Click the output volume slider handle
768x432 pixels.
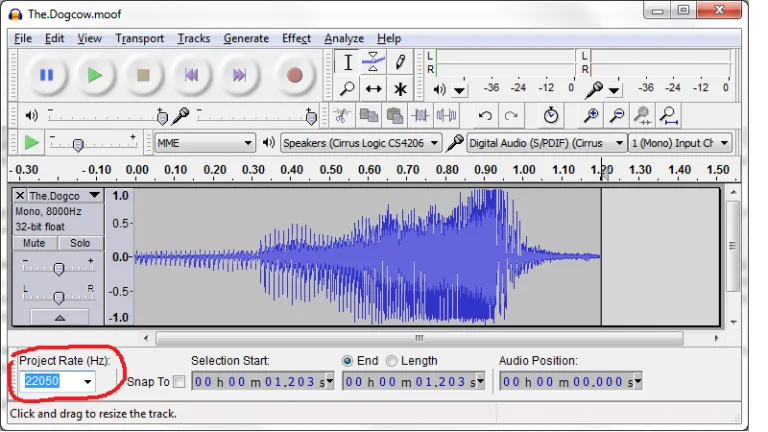162,116
